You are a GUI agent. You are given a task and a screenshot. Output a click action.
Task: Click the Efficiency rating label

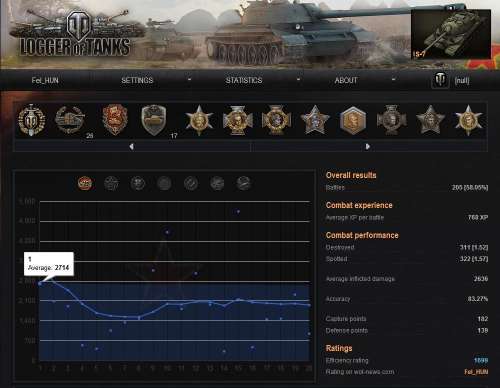pos(347,360)
